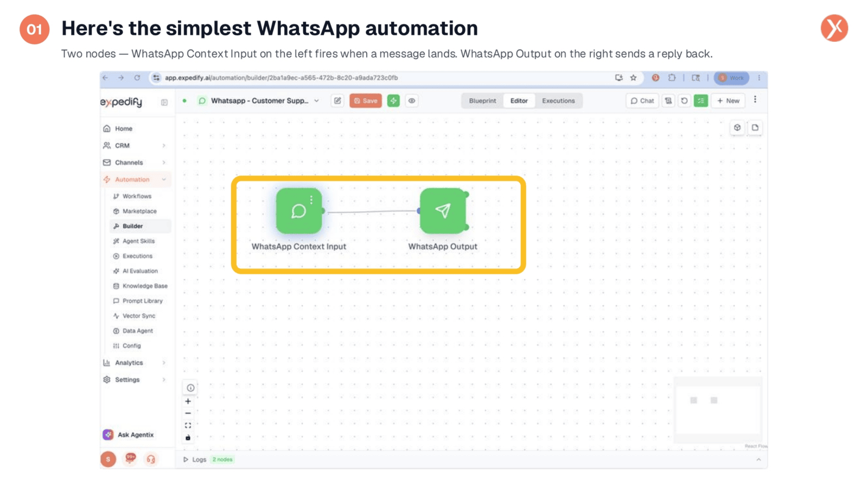
Task: Click the expedify logo
Action: click(122, 102)
